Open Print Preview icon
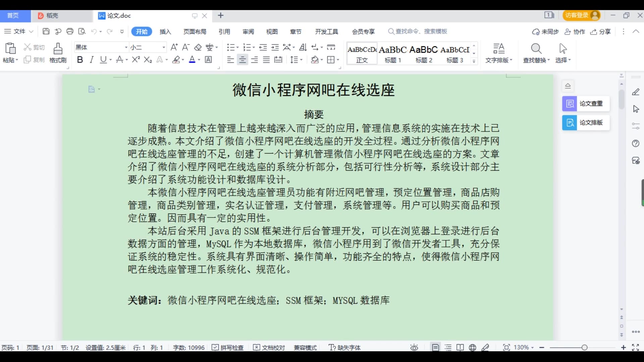 point(82,31)
